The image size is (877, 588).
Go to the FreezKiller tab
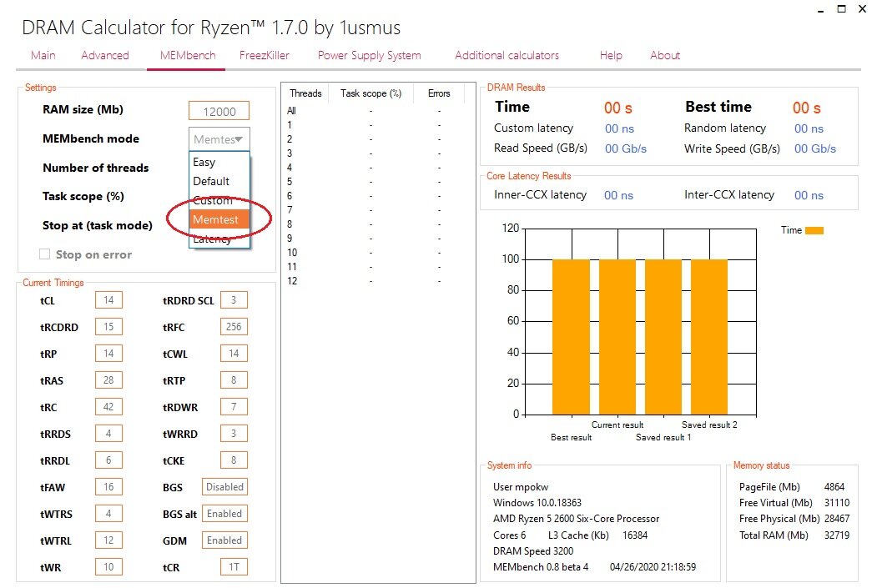[265, 55]
